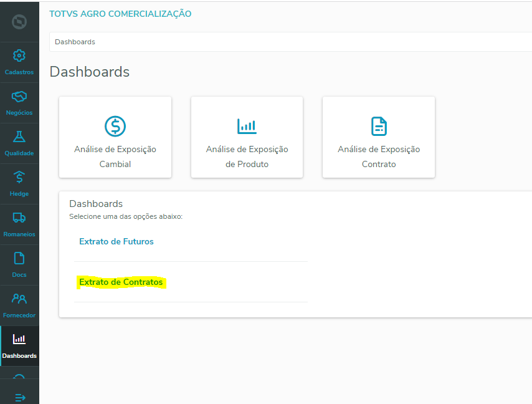Click the TOTVS logo icon in sidebar

tap(19, 22)
